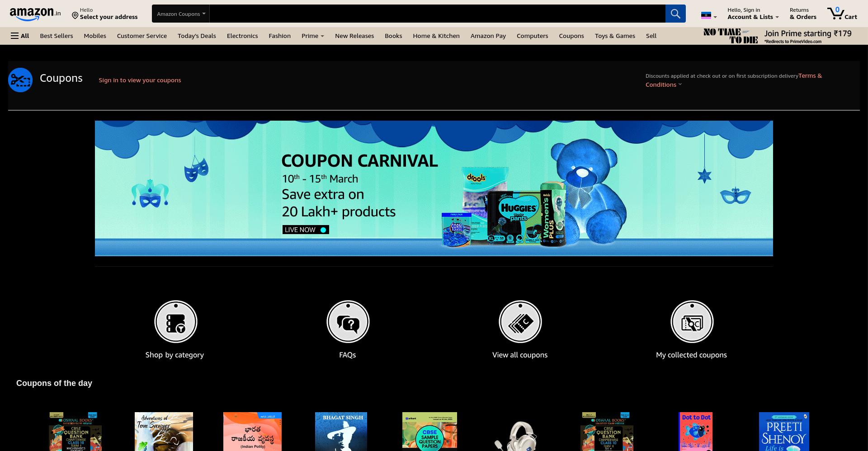868x451 pixels.
Task: Open Books in nav bar
Action: [393, 36]
